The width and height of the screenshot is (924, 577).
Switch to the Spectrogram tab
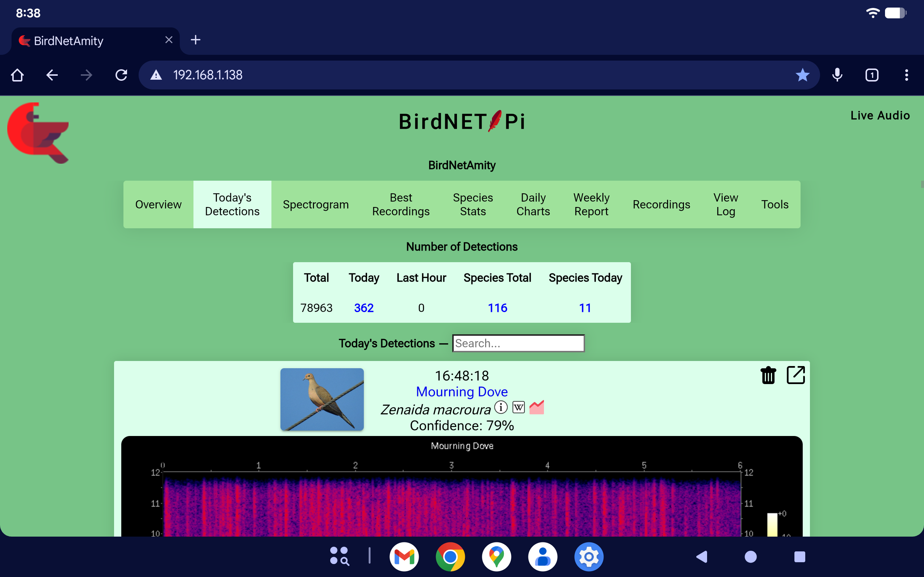(x=316, y=204)
